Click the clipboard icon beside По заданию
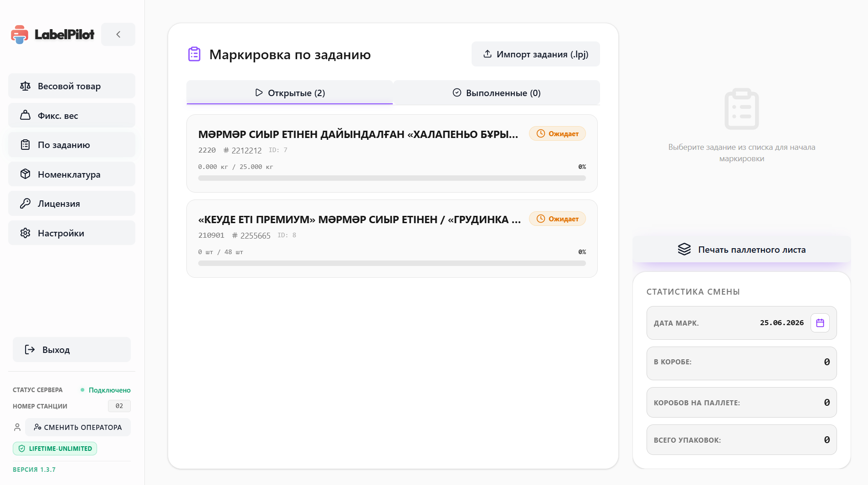Viewport: 868px width, 485px height. click(x=25, y=145)
